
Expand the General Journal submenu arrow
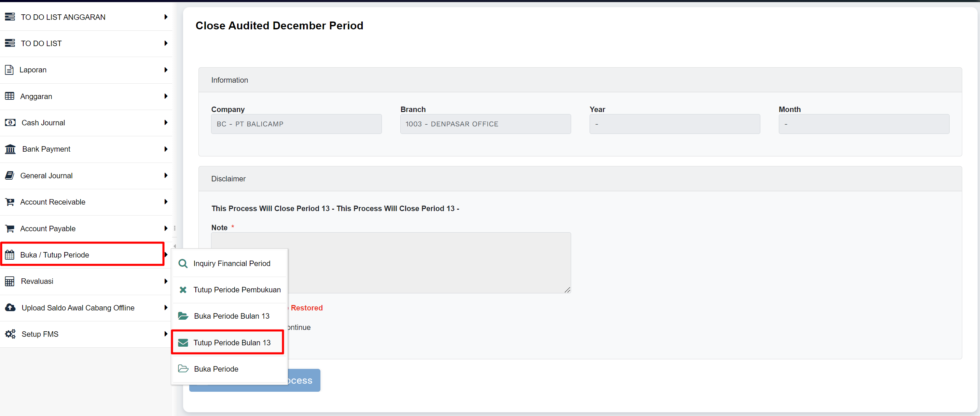coord(166,175)
